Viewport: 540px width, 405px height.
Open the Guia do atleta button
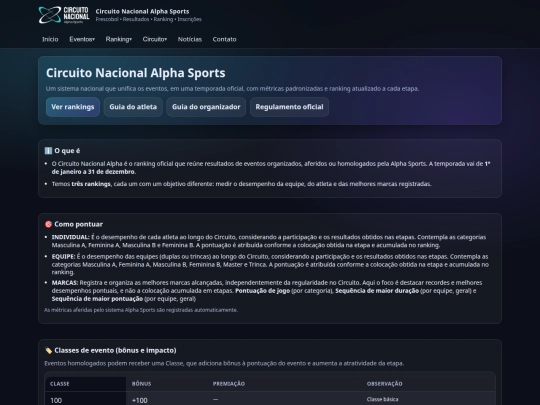coord(133,107)
